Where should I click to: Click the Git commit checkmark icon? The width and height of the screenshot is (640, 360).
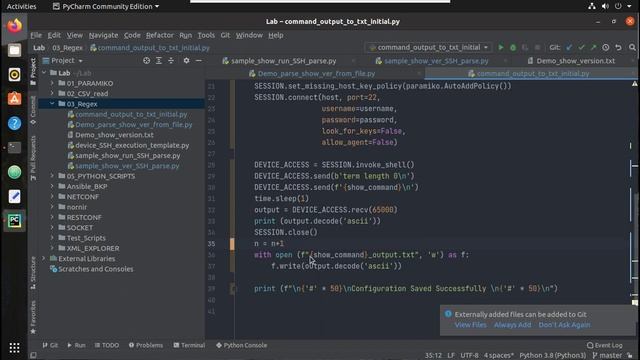click(x=581, y=47)
